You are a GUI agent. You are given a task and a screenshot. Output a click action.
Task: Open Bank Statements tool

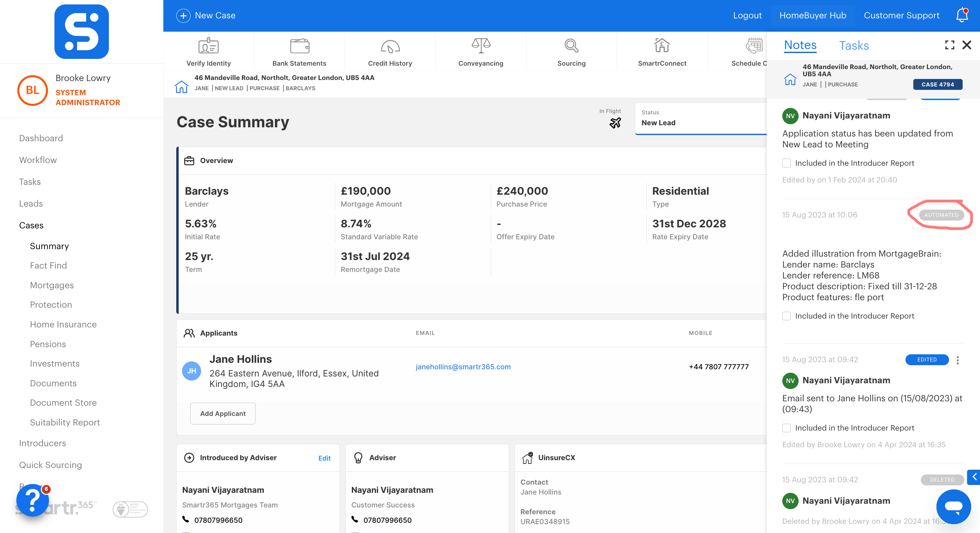point(299,52)
